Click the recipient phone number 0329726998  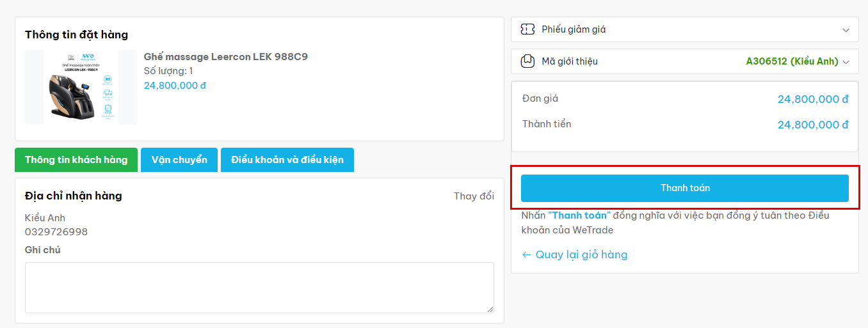pos(56,231)
